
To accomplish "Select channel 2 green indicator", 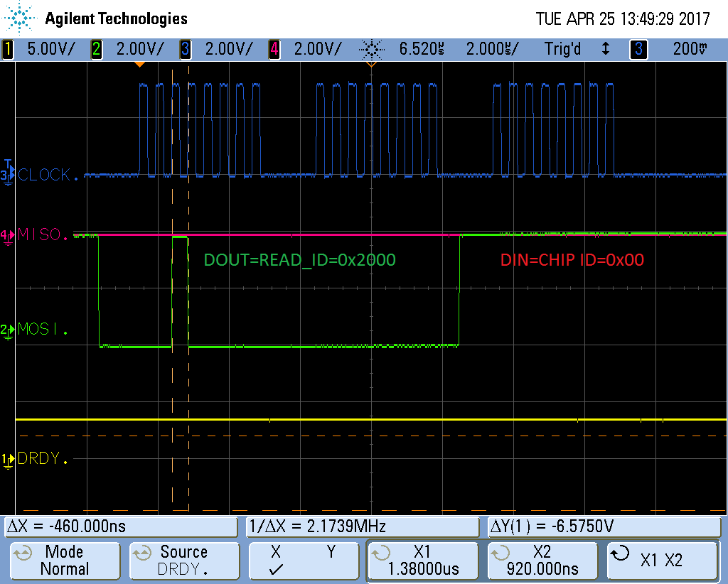I will click(97, 49).
